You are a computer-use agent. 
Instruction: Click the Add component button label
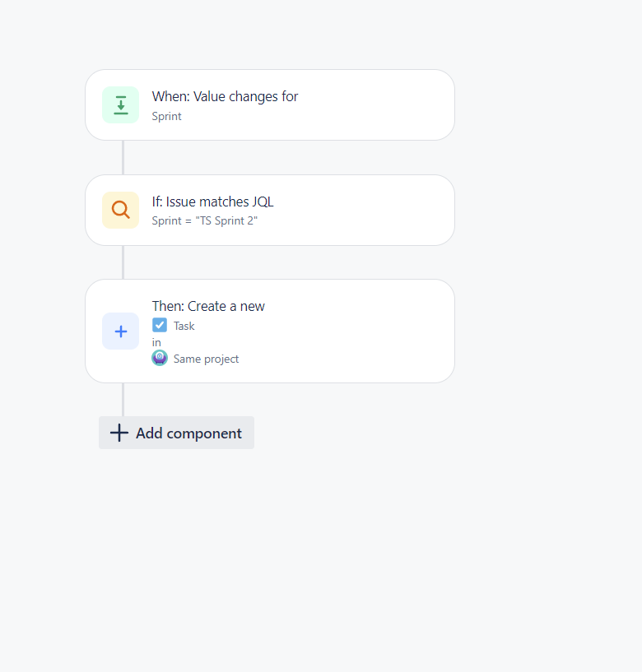point(188,433)
